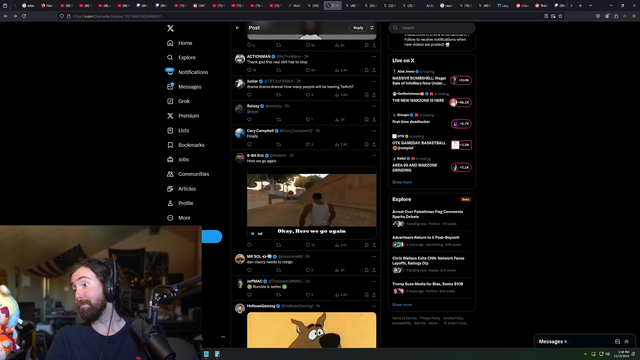Bookmark Cory Campbell's Finally reply
The width and height of the screenshot is (640, 360).
pos(367,144)
